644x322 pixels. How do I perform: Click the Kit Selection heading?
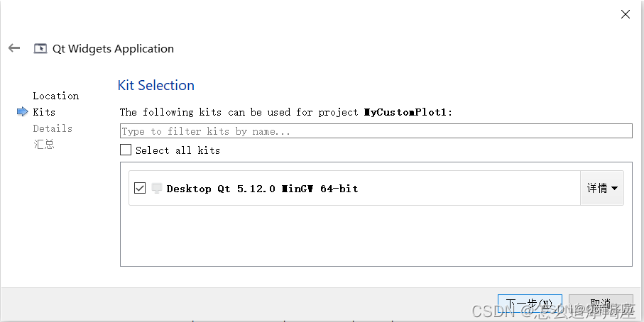coord(155,85)
